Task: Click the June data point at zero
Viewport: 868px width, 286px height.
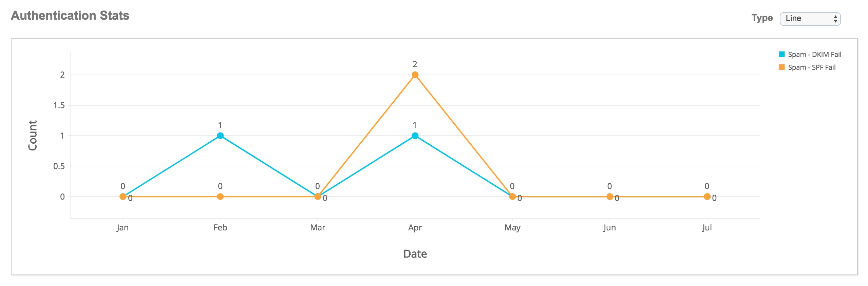Action: [x=609, y=197]
